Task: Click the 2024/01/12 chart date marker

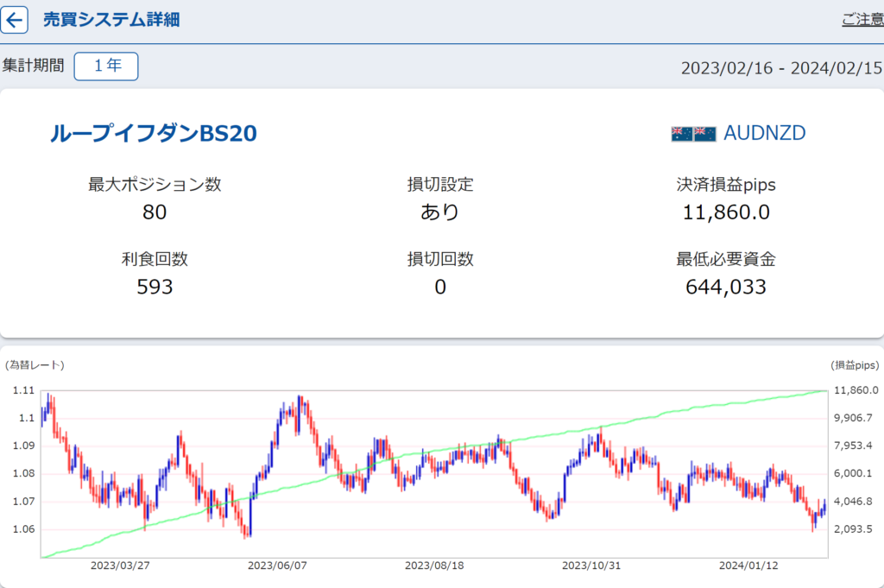Action: (x=748, y=566)
